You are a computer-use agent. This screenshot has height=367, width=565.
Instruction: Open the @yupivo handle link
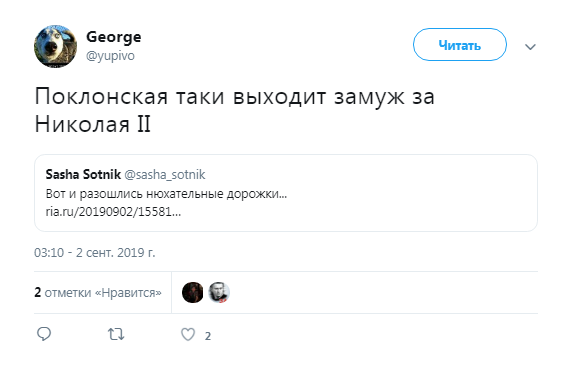tap(110, 56)
